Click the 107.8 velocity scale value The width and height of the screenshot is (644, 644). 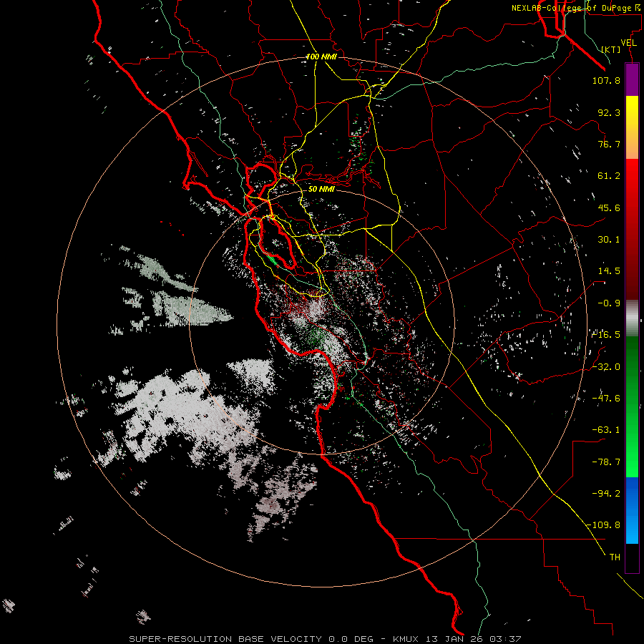pyautogui.click(x=606, y=80)
